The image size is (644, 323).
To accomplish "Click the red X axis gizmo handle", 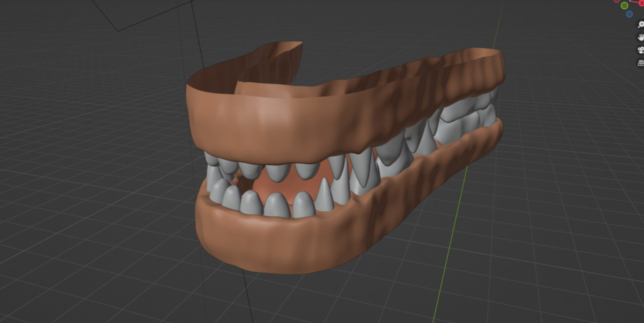I will pyautogui.click(x=642, y=3).
